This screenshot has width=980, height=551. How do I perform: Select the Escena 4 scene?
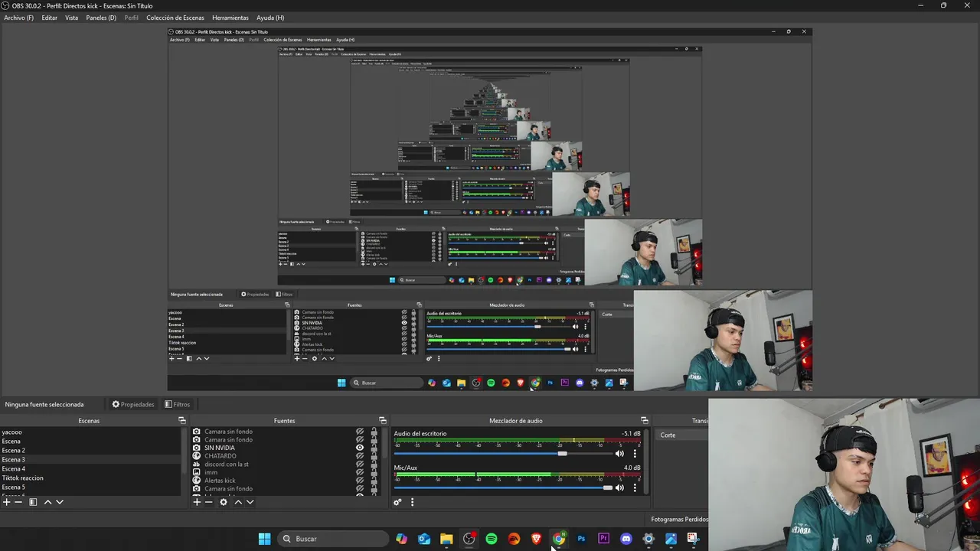coord(90,469)
